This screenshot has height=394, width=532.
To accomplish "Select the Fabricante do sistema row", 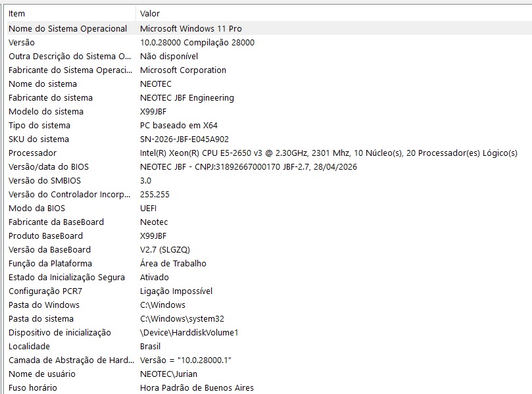I will click(51, 98).
